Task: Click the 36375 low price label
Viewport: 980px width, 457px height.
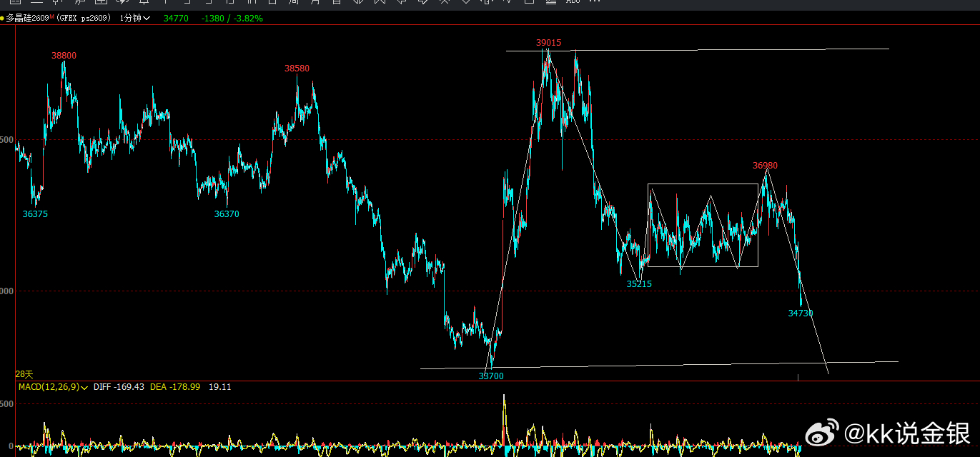Action: (35, 214)
